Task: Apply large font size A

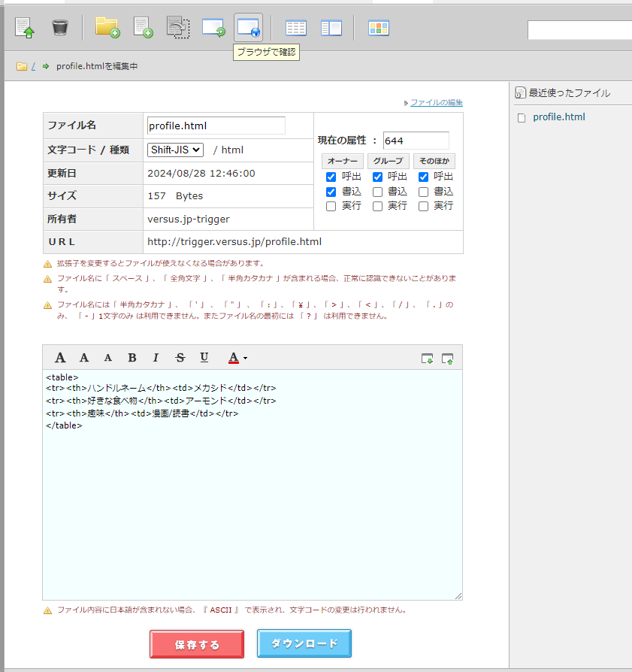Action: point(60,358)
